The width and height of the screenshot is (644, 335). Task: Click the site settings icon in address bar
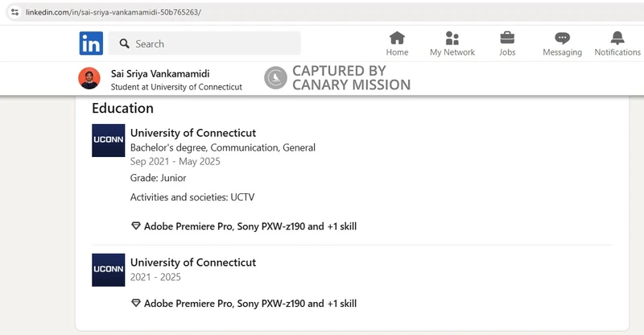pos(14,12)
